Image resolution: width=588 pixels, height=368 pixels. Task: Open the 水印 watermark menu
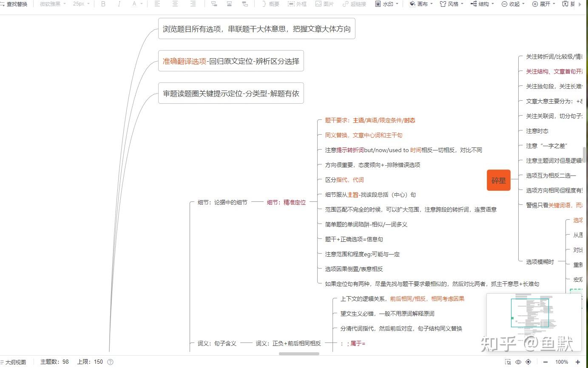[x=387, y=4]
